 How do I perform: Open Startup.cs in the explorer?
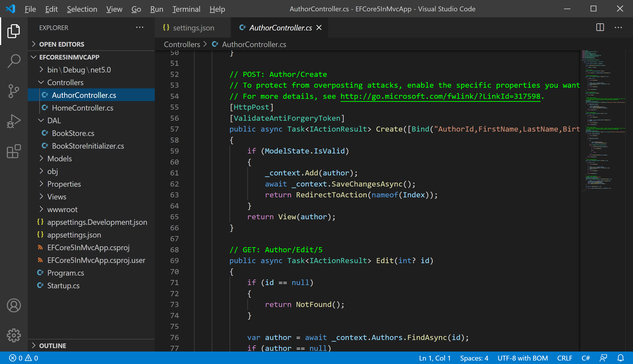(x=63, y=286)
